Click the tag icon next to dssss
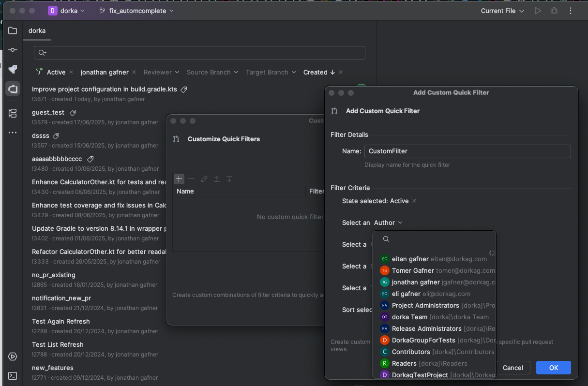588x386 pixels. tap(56, 136)
